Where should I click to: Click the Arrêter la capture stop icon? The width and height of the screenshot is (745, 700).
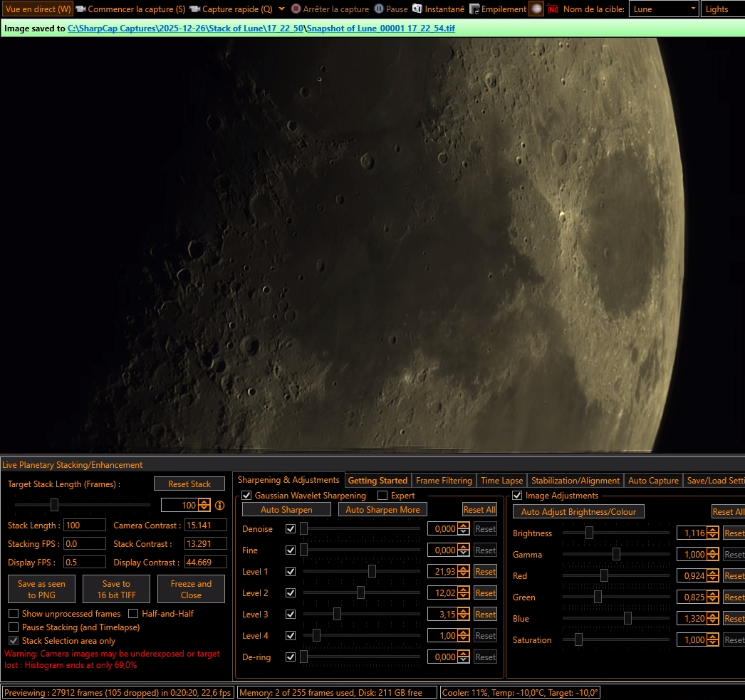[x=296, y=9]
